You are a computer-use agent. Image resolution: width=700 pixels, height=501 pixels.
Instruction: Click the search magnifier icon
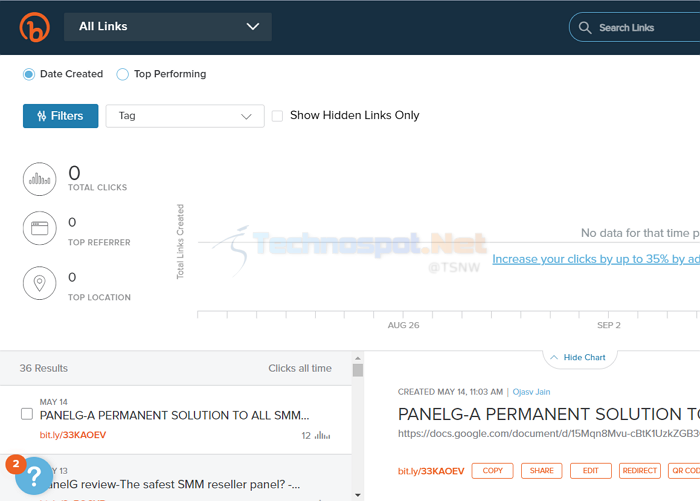[x=585, y=28]
